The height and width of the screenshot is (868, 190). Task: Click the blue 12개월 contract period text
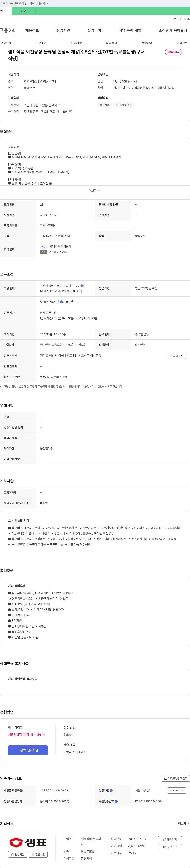coord(80,286)
